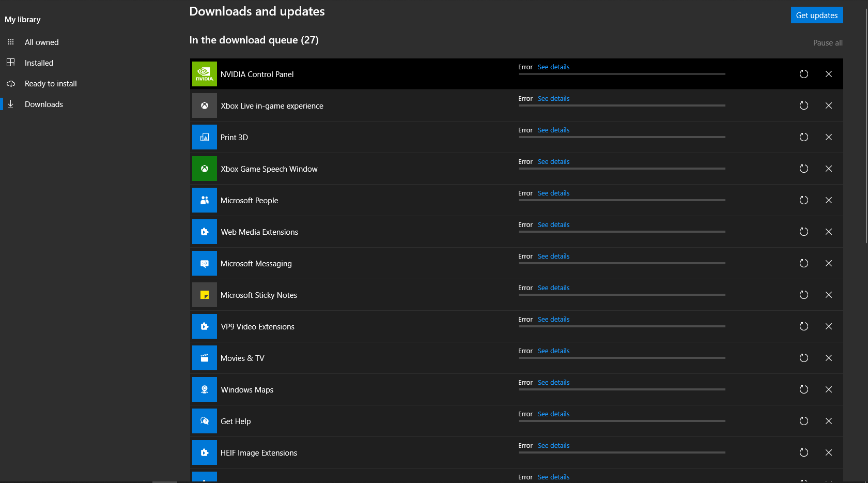
Task: Open the Microsoft People app icon
Action: (x=205, y=200)
